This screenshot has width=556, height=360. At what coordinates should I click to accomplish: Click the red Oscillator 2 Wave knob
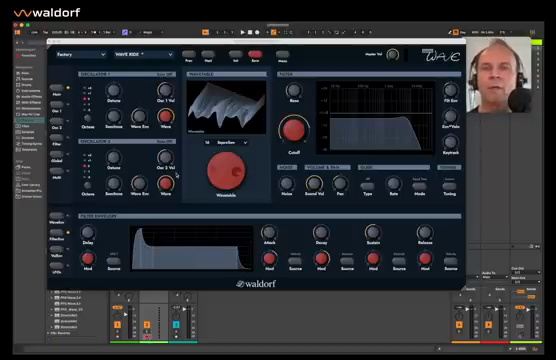point(165,183)
